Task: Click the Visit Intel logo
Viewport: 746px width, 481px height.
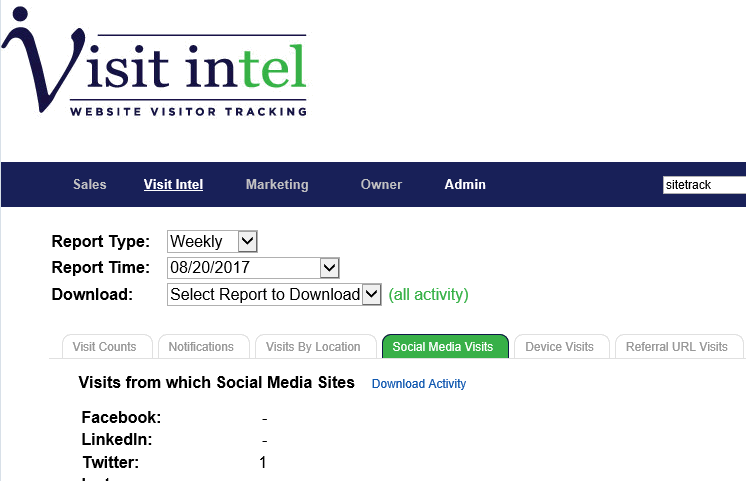Action: coord(154,62)
